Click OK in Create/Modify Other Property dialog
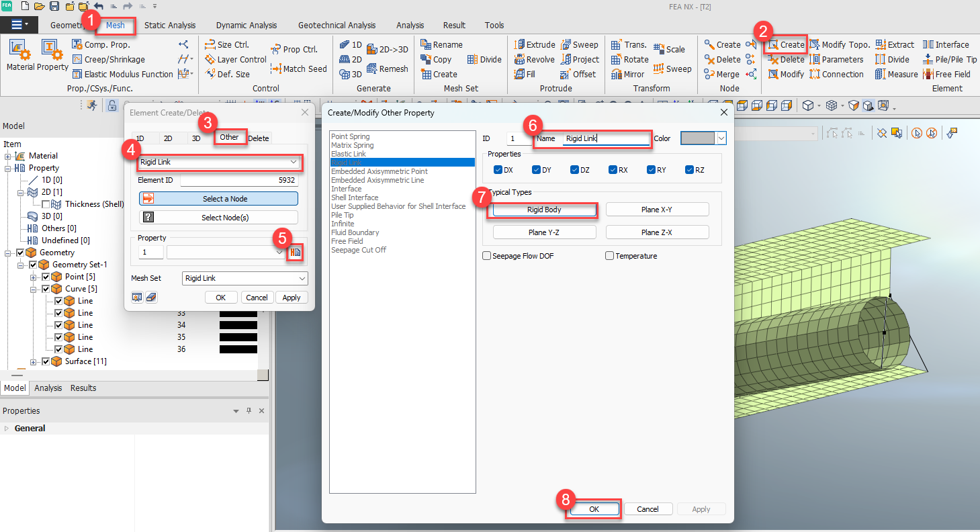This screenshot has height=532, width=980. click(594, 509)
